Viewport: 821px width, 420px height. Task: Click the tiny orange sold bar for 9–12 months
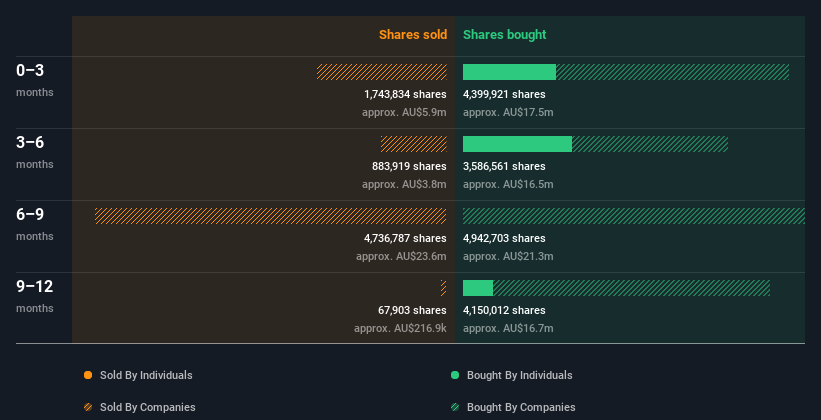[x=443, y=288]
